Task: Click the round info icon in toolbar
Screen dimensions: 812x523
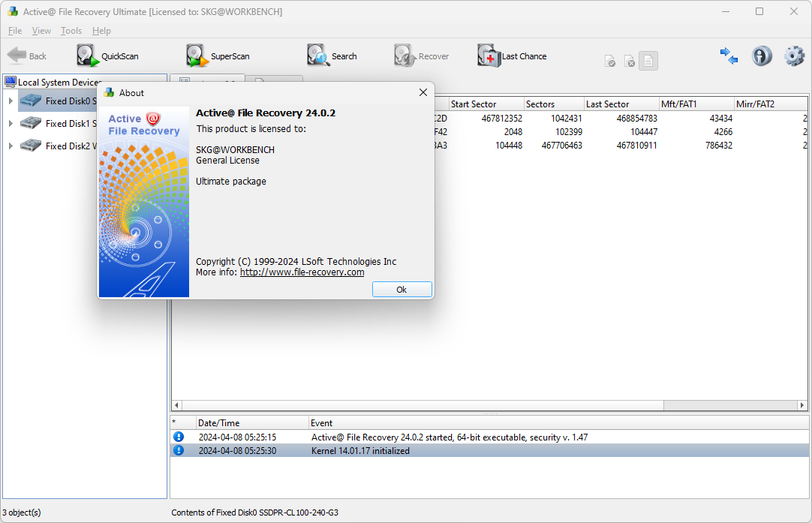Action: pyautogui.click(x=762, y=56)
